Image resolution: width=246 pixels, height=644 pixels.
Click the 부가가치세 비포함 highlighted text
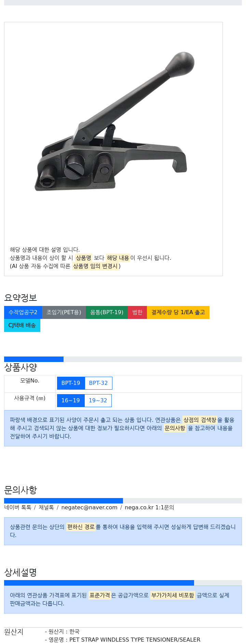point(173,595)
